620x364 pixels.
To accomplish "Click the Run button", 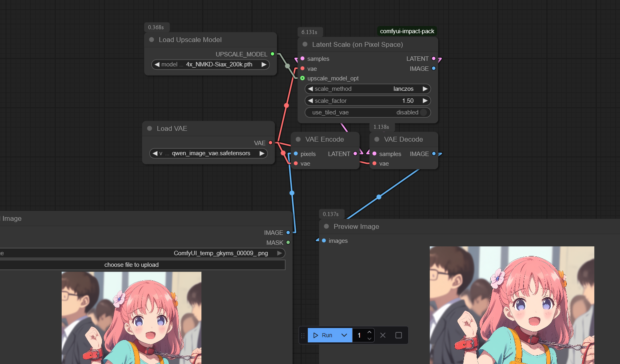I will (x=323, y=335).
